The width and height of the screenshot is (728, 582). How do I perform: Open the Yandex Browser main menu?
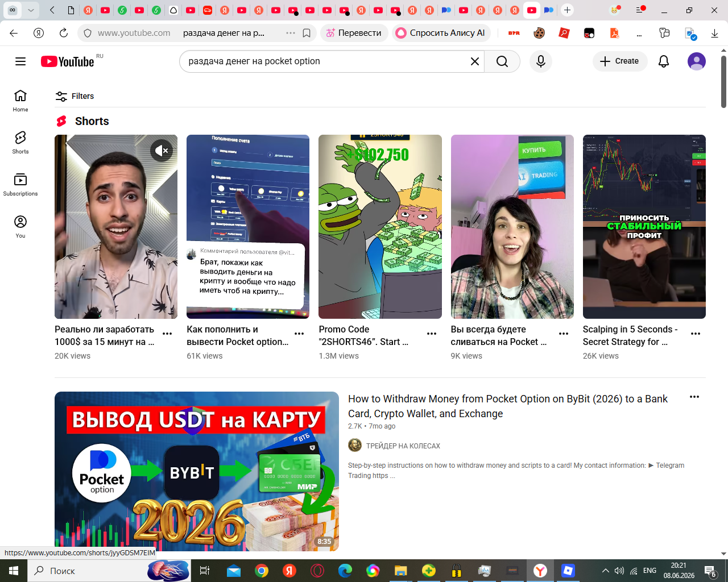[640, 10]
